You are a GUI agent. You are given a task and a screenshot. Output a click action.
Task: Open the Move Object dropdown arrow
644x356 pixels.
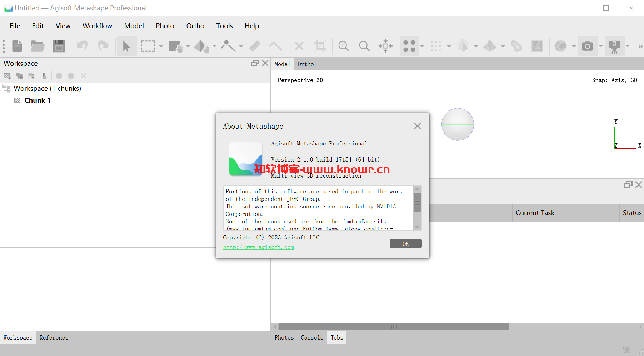[x=214, y=46]
